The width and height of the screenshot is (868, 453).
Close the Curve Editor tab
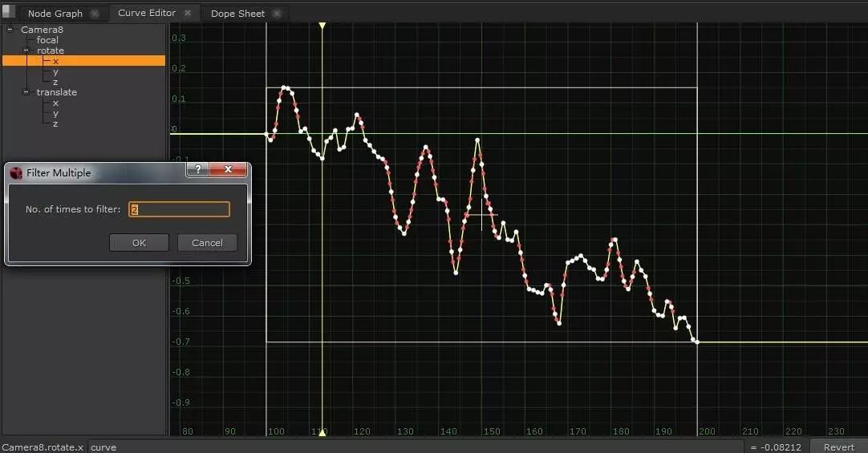point(188,13)
